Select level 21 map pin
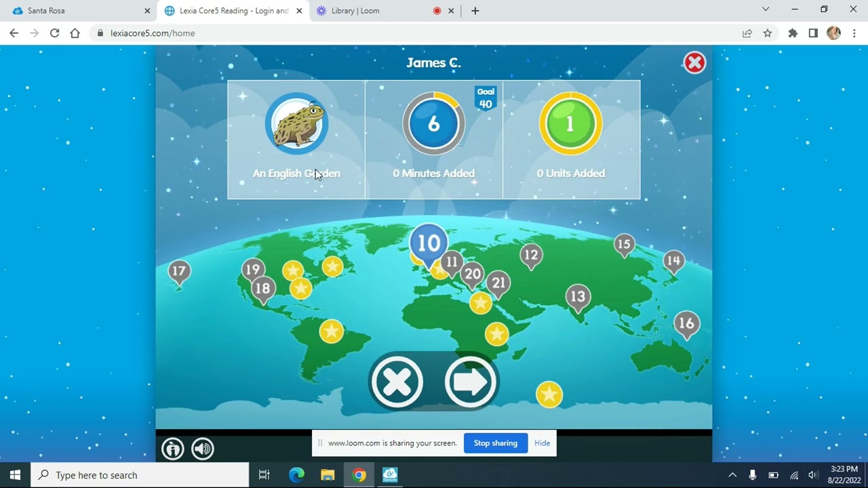The image size is (868, 488). [x=498, y=285]
